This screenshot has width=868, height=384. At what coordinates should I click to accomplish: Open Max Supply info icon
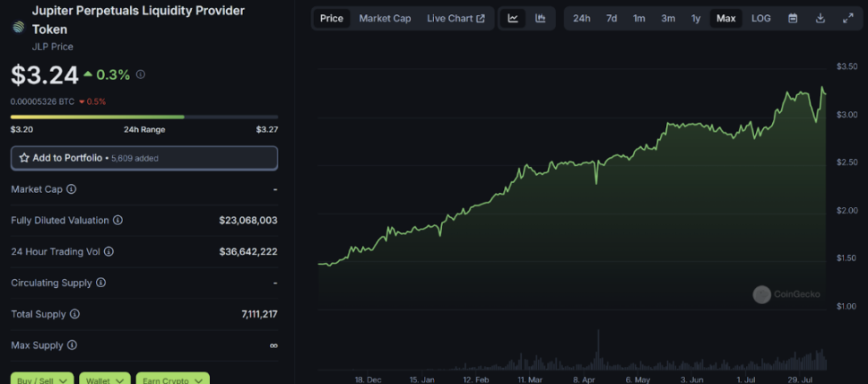point(72,345)
